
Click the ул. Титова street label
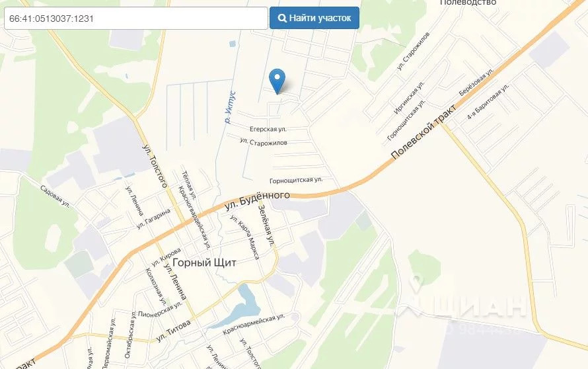coord(173,331)
